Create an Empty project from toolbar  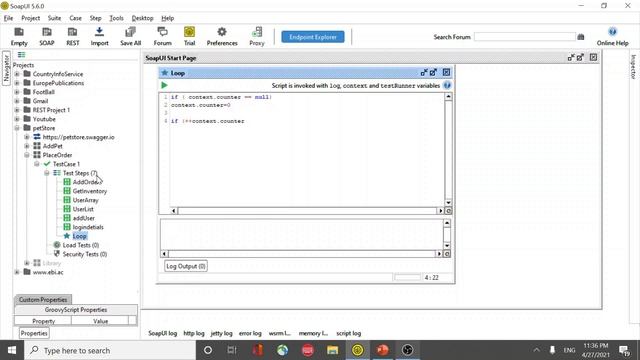point(19,36)
